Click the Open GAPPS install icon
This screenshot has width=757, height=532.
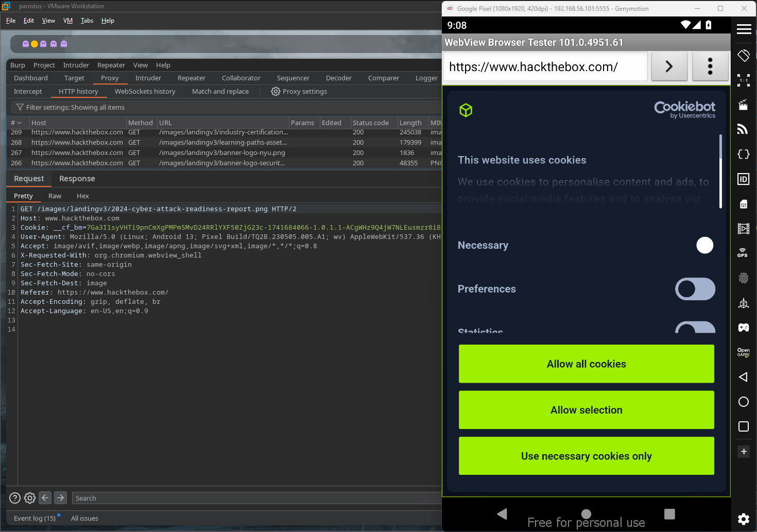coord(744,352)
